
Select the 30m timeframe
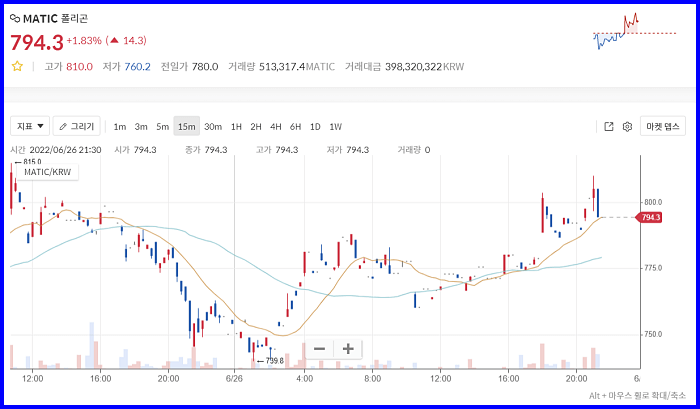pyautogui.click(x=213, y=127)
